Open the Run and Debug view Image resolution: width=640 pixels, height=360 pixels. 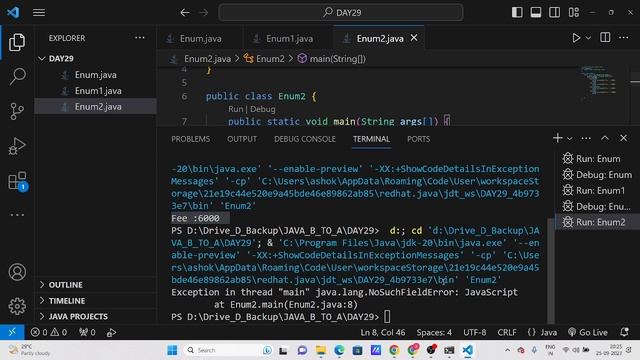tap(17, 146)
